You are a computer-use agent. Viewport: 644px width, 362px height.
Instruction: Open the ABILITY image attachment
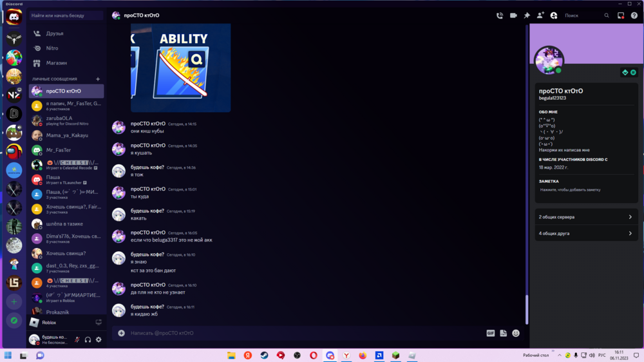pos(181,68)
